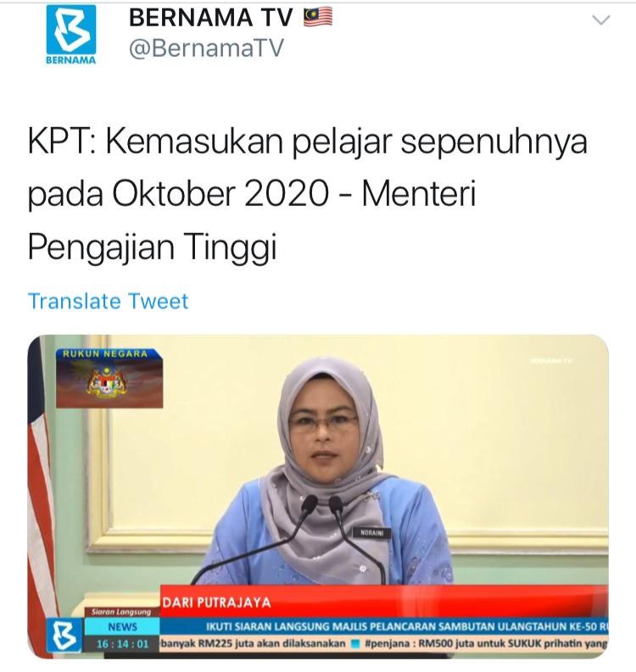
Task: Open the BERNAMA profile avatar
Action: [x=71, y=35]
